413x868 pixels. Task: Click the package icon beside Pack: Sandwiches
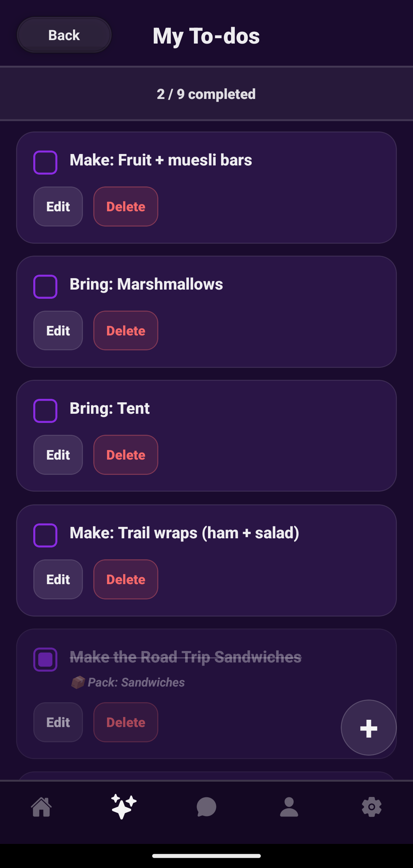(x=78, y=682)
